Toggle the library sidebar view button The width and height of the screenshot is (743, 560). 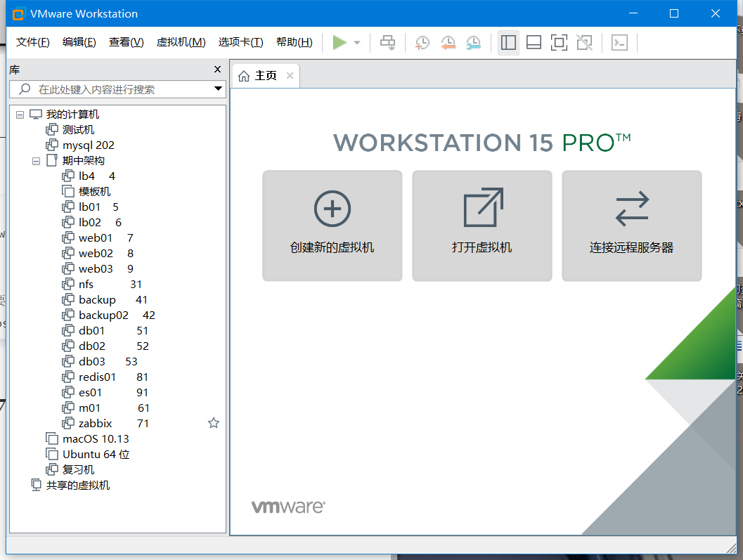(x=508, y=43)
